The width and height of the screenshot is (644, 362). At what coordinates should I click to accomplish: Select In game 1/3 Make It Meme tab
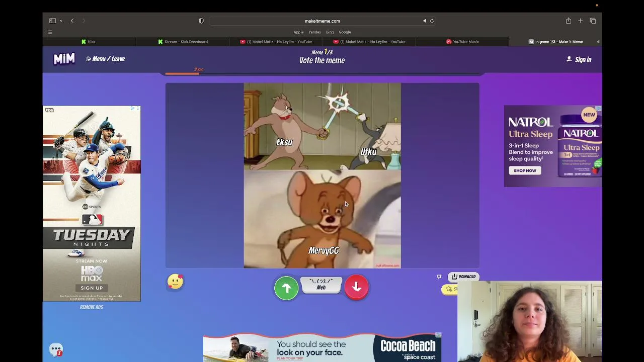pyautogui.click(x=555, y=42)
